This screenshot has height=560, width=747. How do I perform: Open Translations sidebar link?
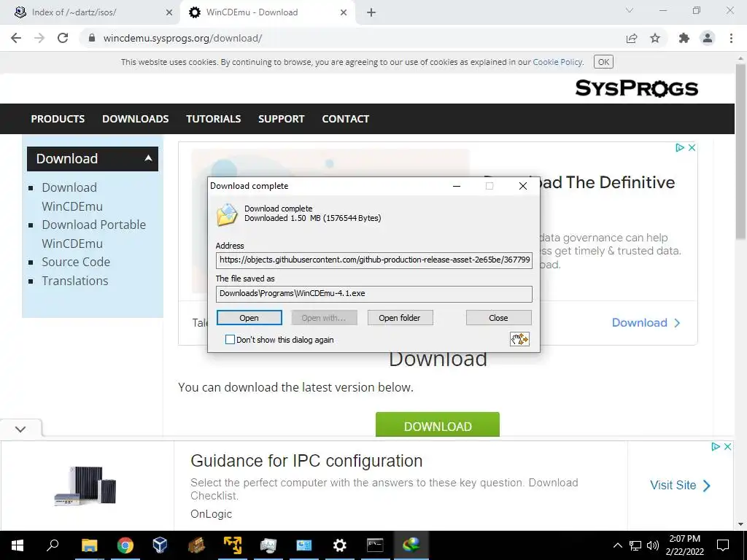(75, 281)
